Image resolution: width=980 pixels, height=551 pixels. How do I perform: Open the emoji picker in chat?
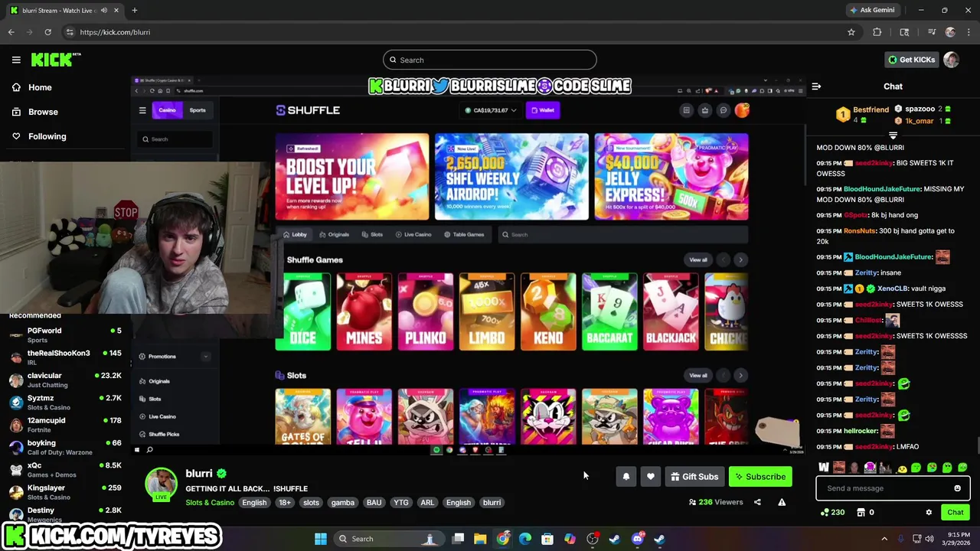coord(957,488)
